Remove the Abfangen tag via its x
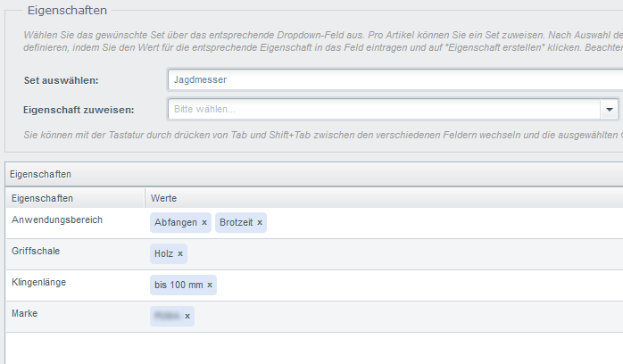623x364 pixels. (204, 223)
